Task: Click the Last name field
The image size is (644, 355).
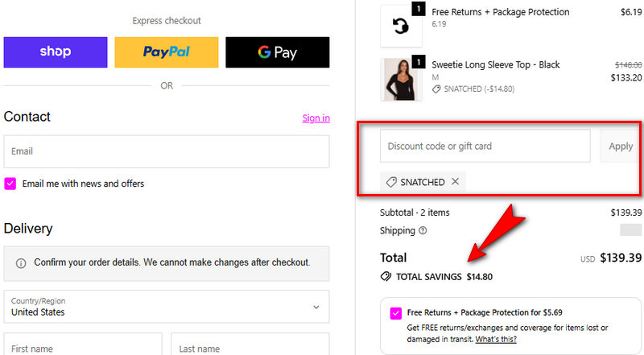Action: click(x=250, y=346)
